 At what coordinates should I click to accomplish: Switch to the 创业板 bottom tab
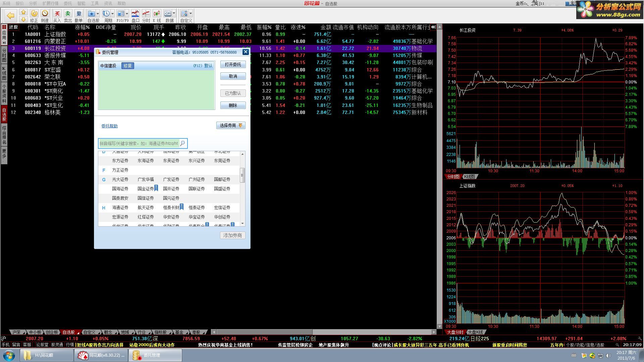point(52,332)
